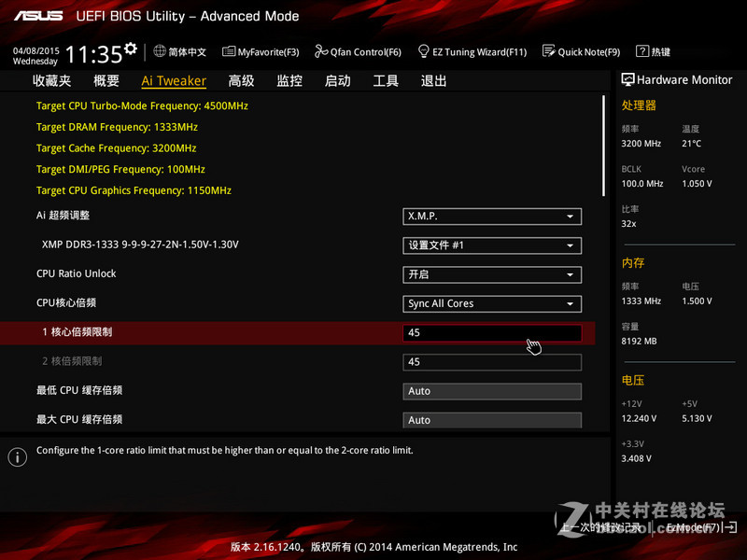Screen dimensions: 747x560
Task: Toggle CPU Ratio Unlock off
Action: click(492, 274)
